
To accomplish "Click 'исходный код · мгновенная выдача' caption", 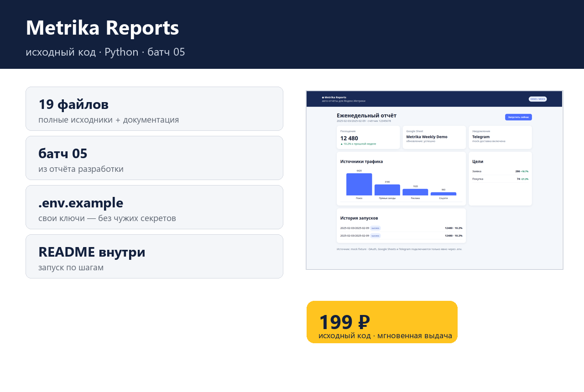I will click(385, 336).
